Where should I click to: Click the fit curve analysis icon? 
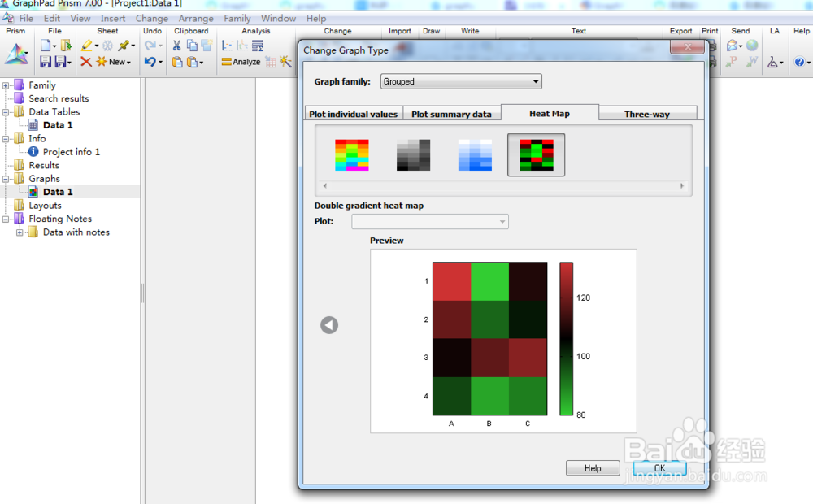coord(227,46)
